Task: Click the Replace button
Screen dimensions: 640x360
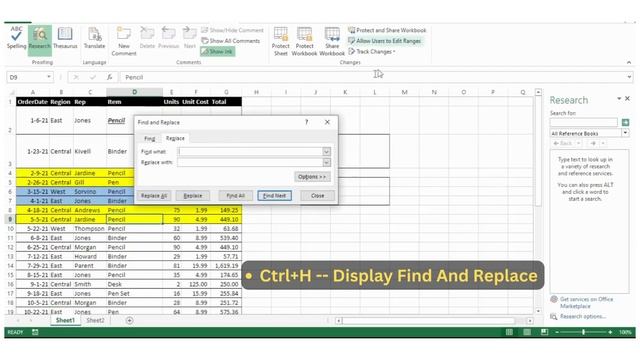Action: click(x=193, y=196)
